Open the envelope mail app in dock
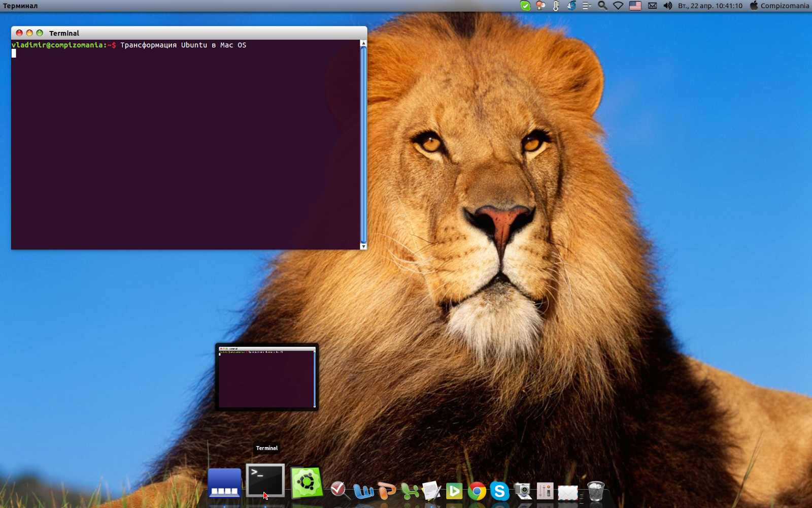This screenshot has height=508, width=812. (x=567, y=492)
